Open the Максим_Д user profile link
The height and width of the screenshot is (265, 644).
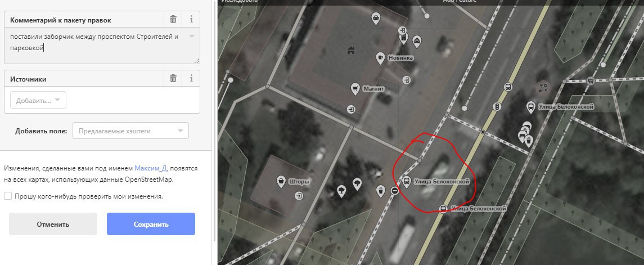(x=150, y=168)
